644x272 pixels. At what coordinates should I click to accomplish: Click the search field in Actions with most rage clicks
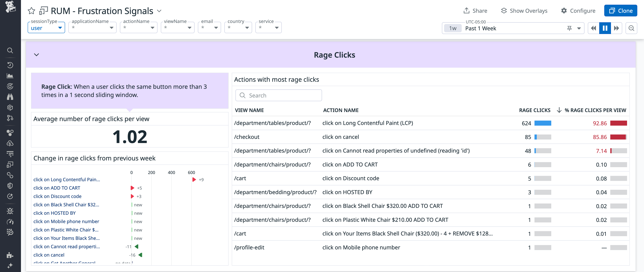tap(278, 95)
